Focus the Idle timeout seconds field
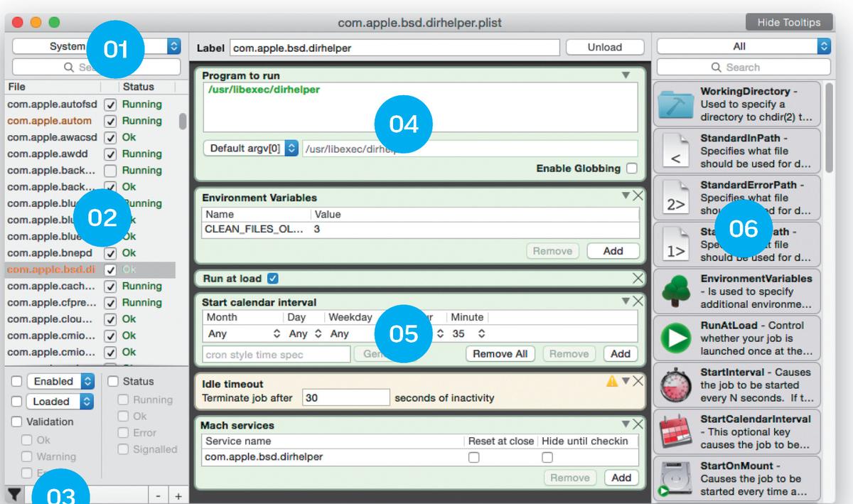The width and height of the screenshot is (853, 504). (346, 398)
